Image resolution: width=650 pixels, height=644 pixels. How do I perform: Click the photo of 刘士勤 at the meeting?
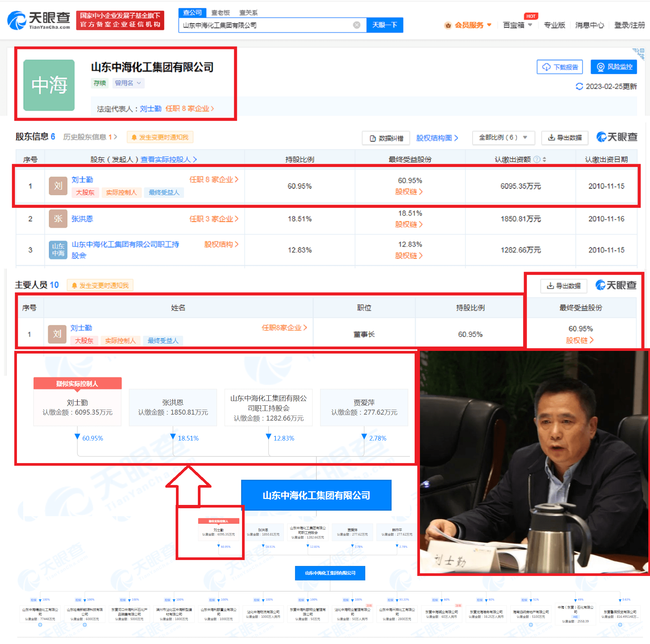click(533, 462)
